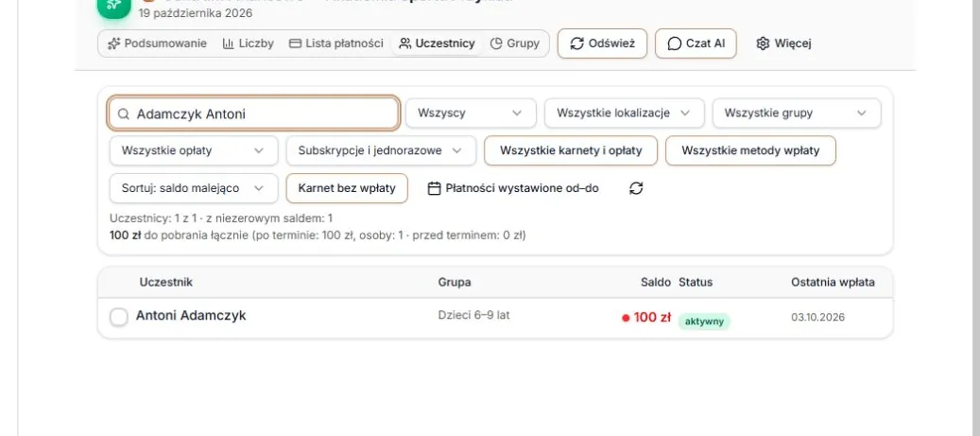Click the 100 zł do pobrania łącznie line
The image size is (980, 436).
click(318, 235)
